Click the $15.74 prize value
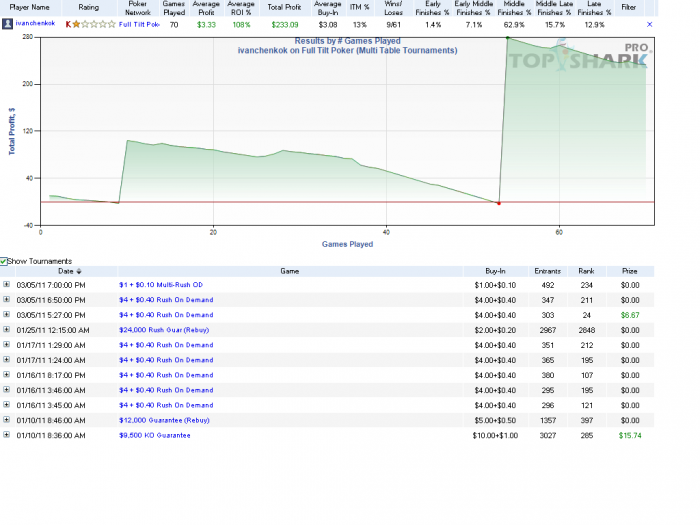 coord(630,435)
